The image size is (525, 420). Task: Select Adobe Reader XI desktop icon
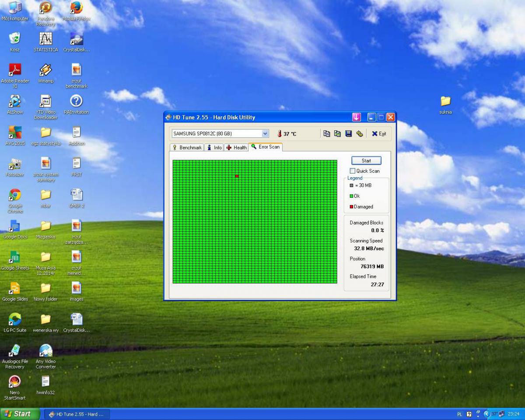(15, 75)
